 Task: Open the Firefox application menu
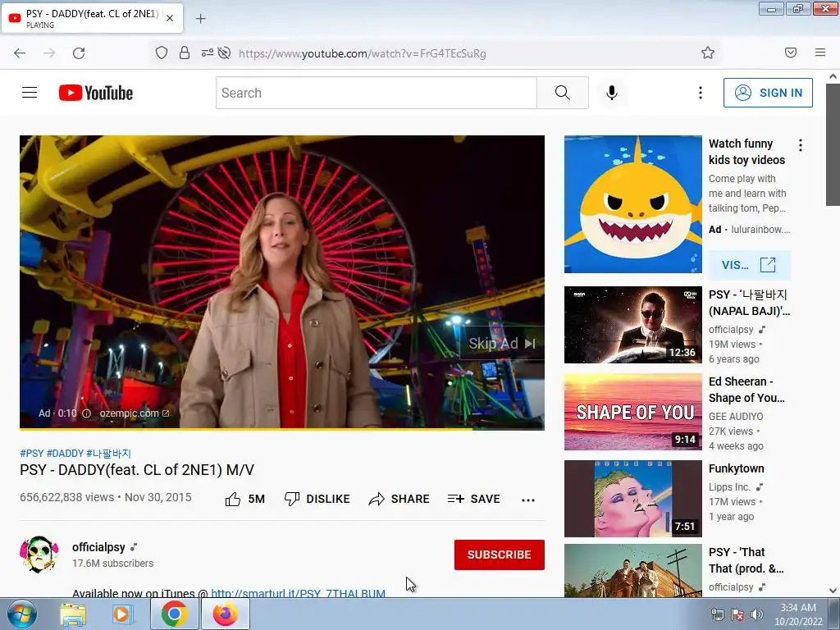pos(820,52)
